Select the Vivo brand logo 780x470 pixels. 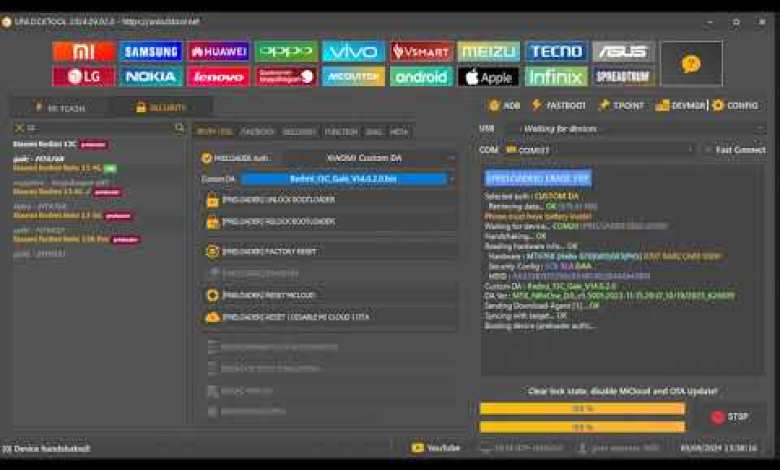point(353,52)
